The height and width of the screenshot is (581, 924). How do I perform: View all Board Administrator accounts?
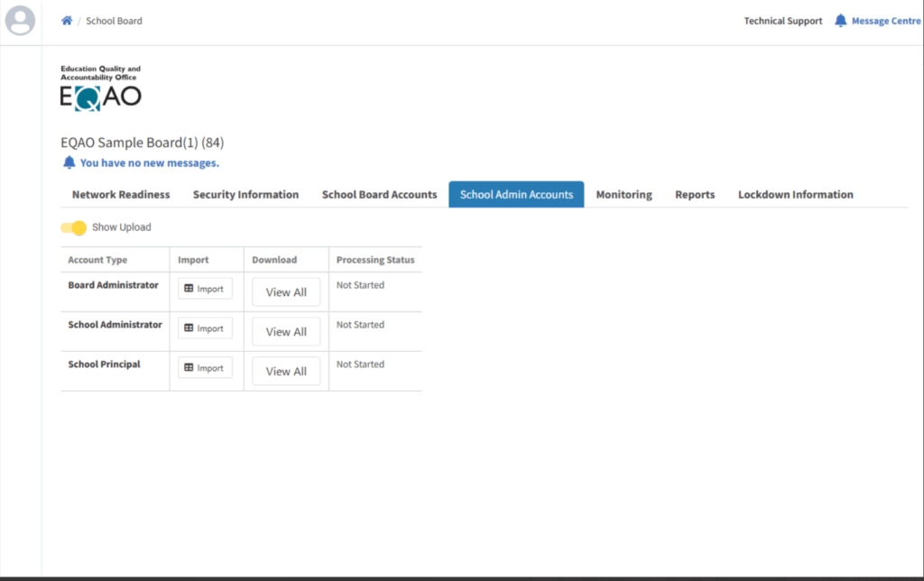[286, 292]
